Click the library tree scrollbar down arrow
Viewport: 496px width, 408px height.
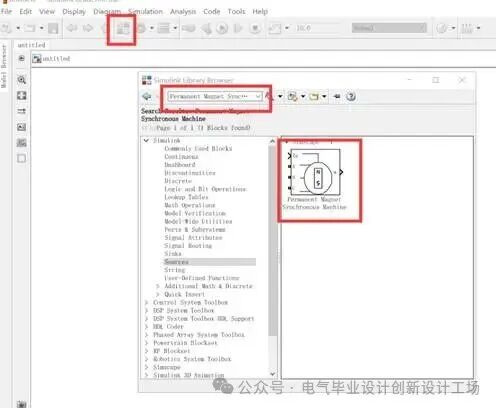pos(273,374)
